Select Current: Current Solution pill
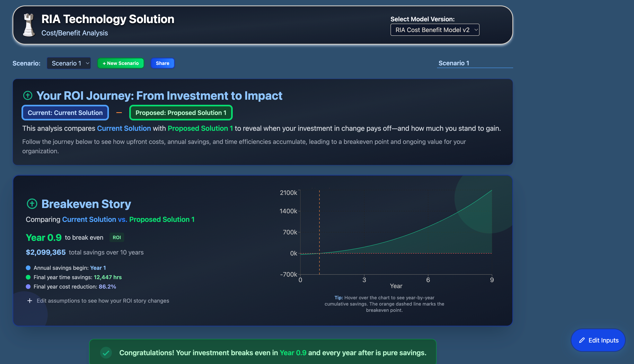Image resolution: width=634 pixels, height=364 pixels. pos(65,113)
